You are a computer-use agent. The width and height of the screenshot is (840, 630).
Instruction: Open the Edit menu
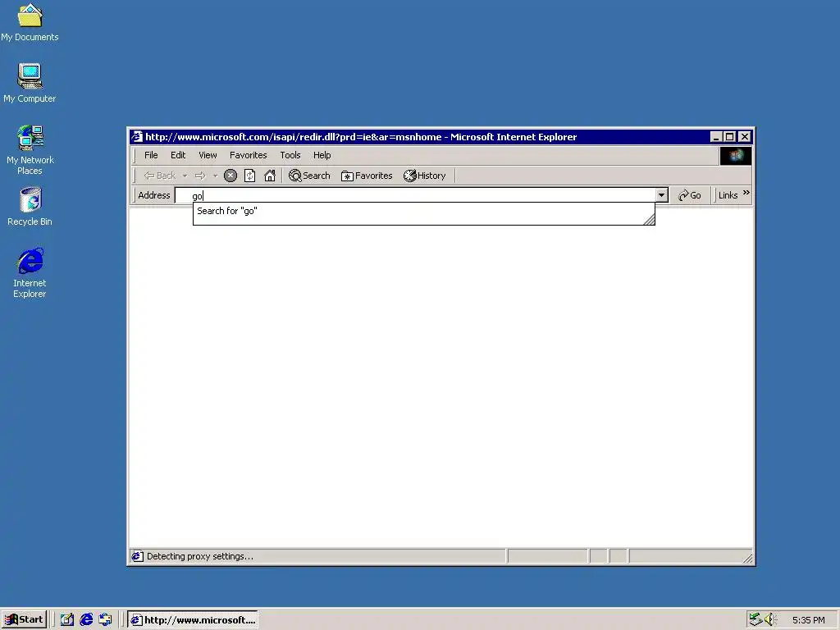pyautogui.click(x=178, y=155)
